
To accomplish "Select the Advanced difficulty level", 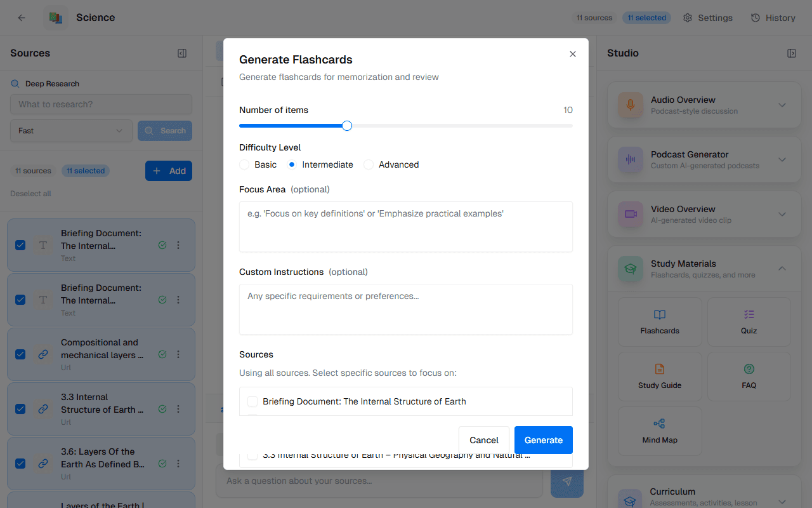I will (369, 164).
